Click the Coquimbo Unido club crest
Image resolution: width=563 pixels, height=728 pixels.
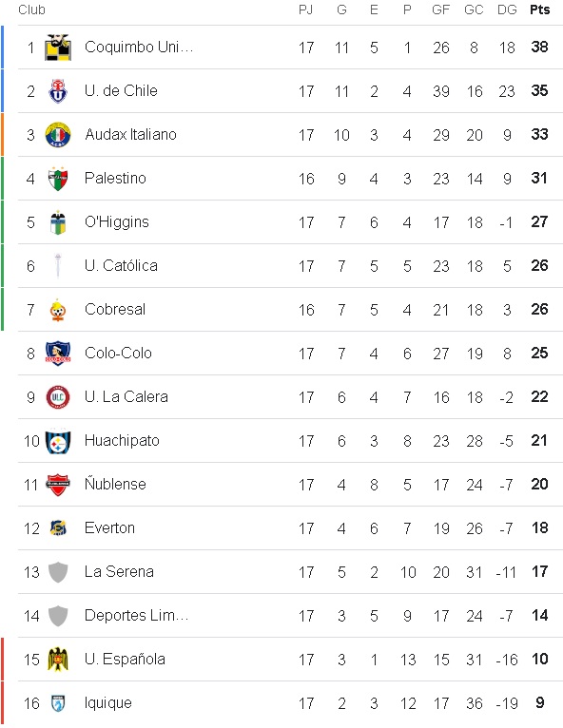(x=58, y=48)
